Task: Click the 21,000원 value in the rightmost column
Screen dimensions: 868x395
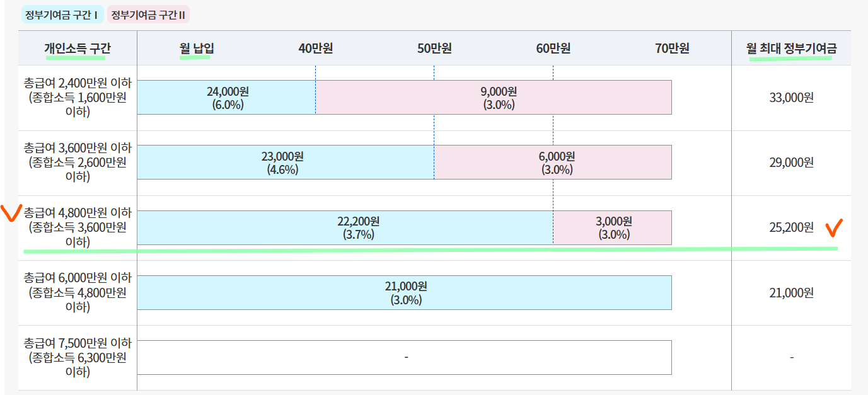Action: point(791,292)
